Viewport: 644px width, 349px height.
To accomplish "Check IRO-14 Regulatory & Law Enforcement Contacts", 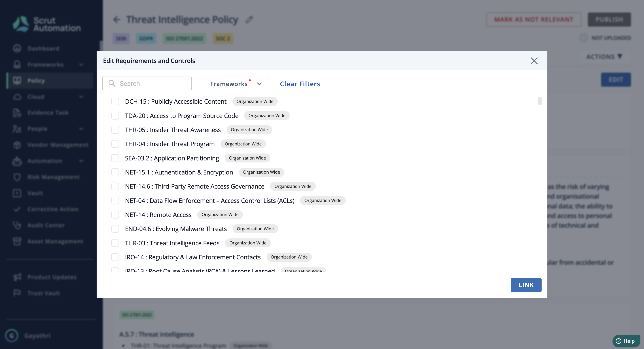I will 115,257.
